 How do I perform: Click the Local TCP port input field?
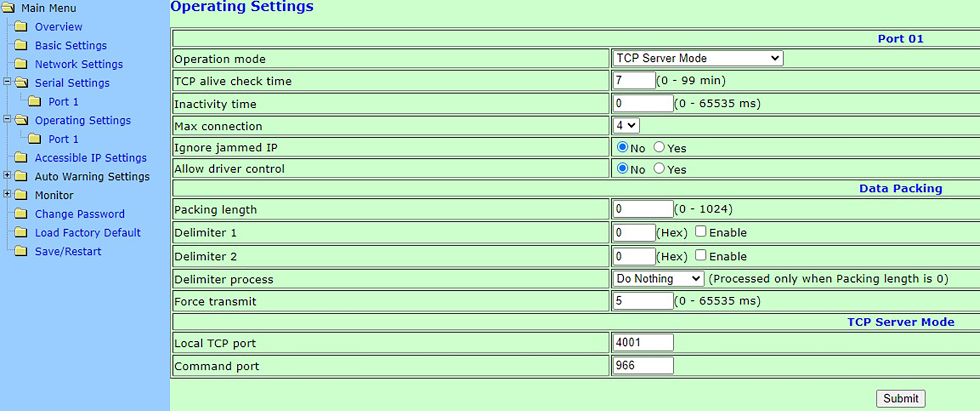[x=642, y=342]
